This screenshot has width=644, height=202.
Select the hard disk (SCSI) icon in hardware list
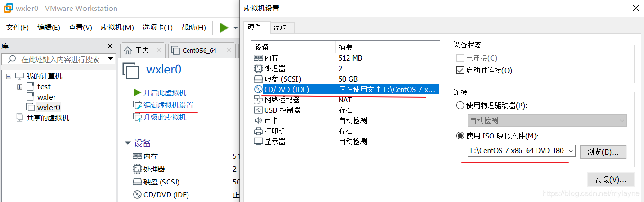point(259,79)
